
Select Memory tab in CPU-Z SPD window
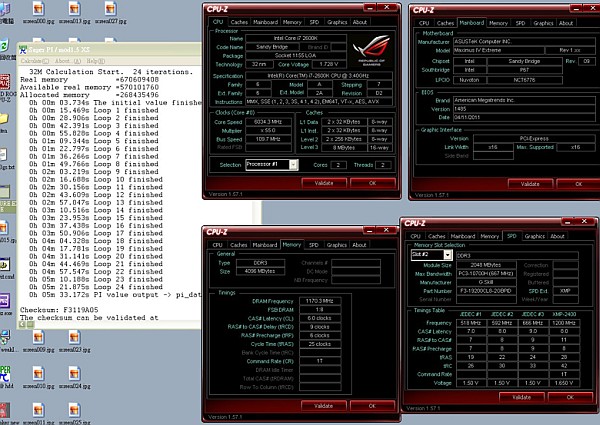point(489,236)
